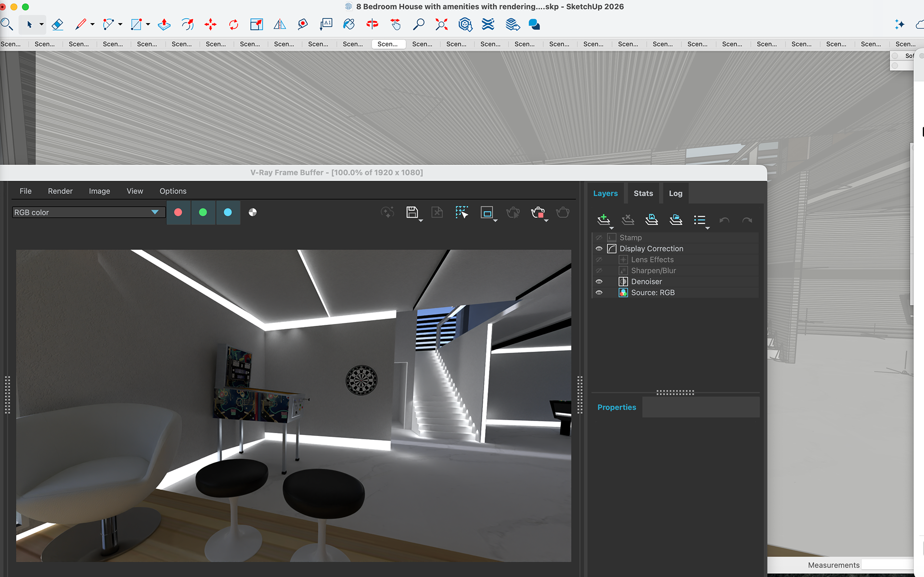
Task: Click the create layer icon in Layers panel
Action: (x=603, y=220)
